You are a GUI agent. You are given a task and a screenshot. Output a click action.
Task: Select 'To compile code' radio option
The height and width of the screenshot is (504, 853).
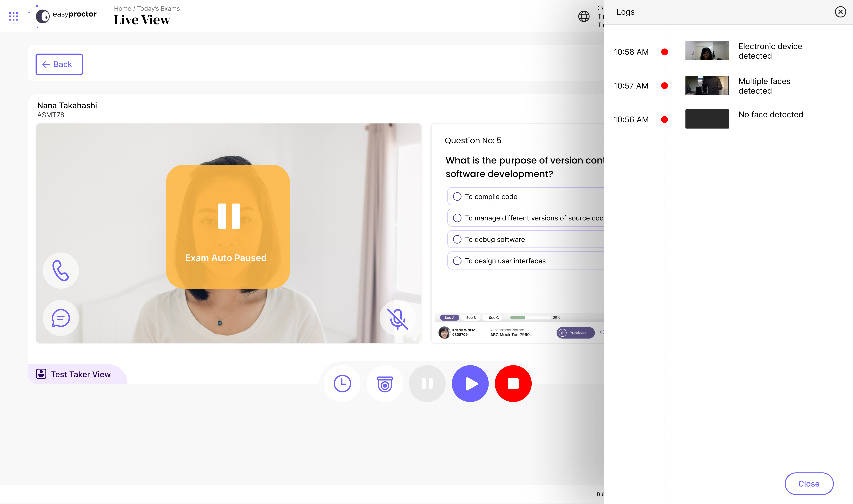click(x=457, y=197)
